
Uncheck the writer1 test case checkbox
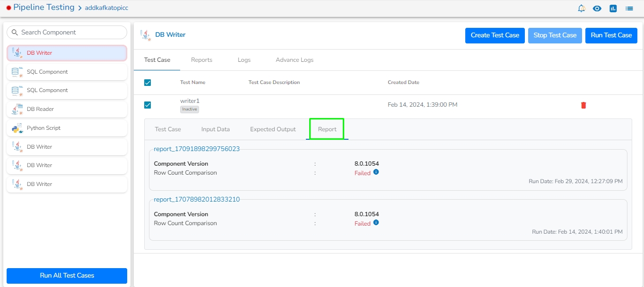point(148,105)
